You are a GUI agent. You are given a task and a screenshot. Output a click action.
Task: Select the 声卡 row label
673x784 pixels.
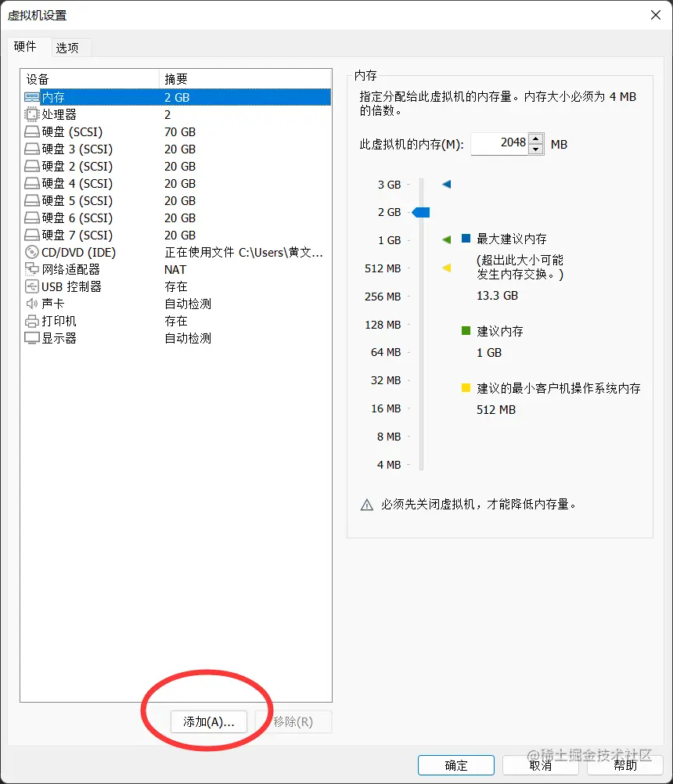click(x=53, y=304)
